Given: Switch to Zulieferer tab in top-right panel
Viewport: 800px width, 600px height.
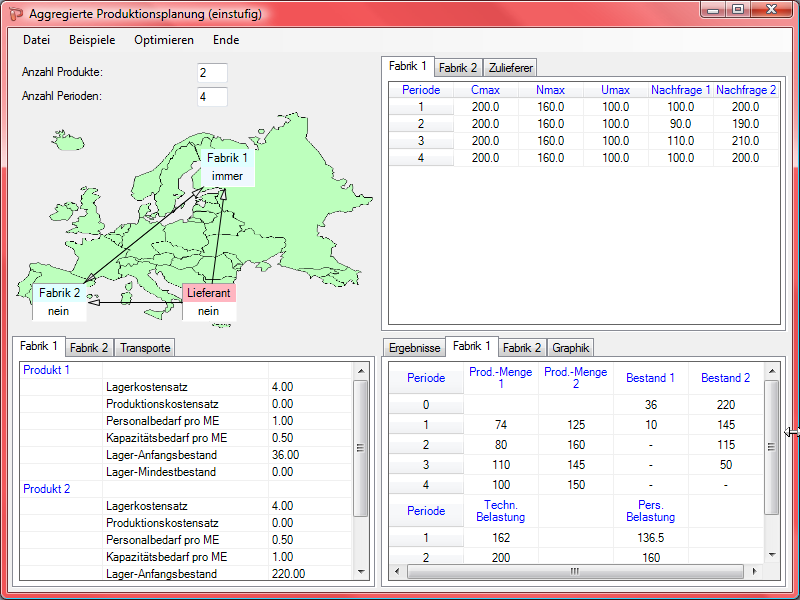Looking at the screenshot, I should click(x=510, y=68).
